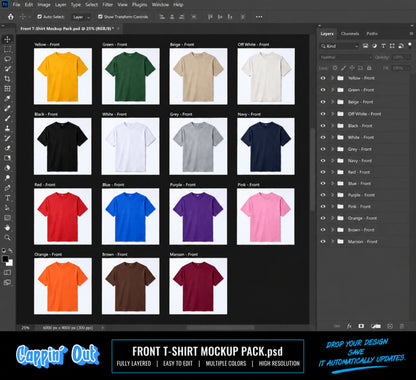This screenshot has width=416, height=380.
Task: Open the blend mode dropdown
Action: 345,57
